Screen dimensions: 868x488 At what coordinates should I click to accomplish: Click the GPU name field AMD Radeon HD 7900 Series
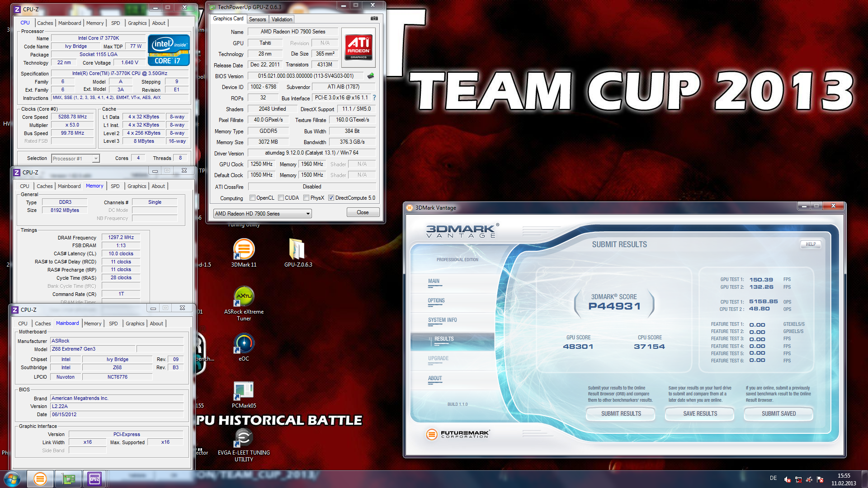[x=292, y=32]
